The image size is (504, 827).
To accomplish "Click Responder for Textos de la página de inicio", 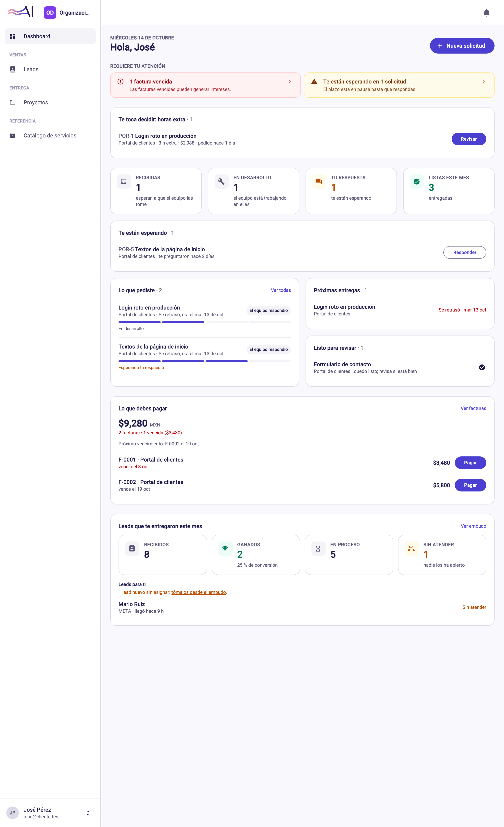I will pyautogui.click(x=465, y=252).
